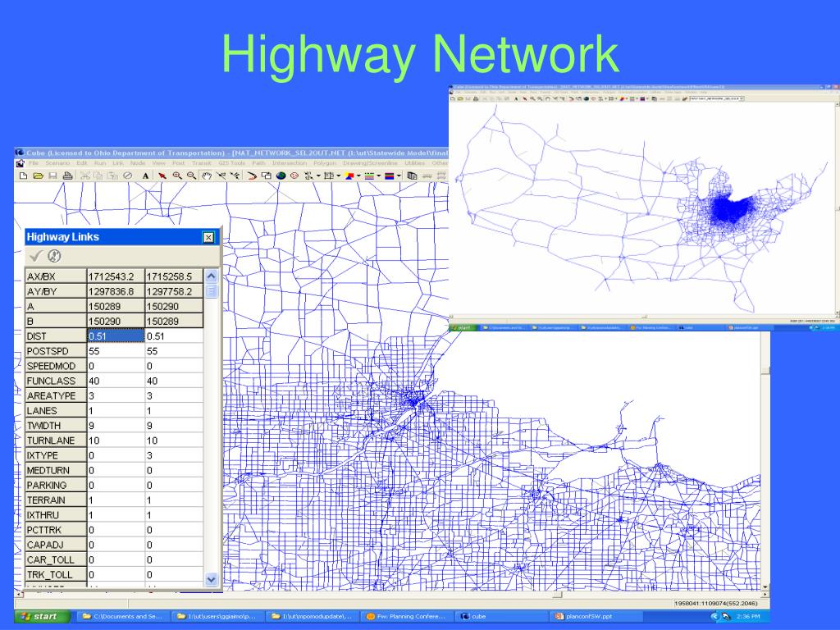Click the Cut scissors icon
Screen dimensions: 840x630
(x=84, y=176)
